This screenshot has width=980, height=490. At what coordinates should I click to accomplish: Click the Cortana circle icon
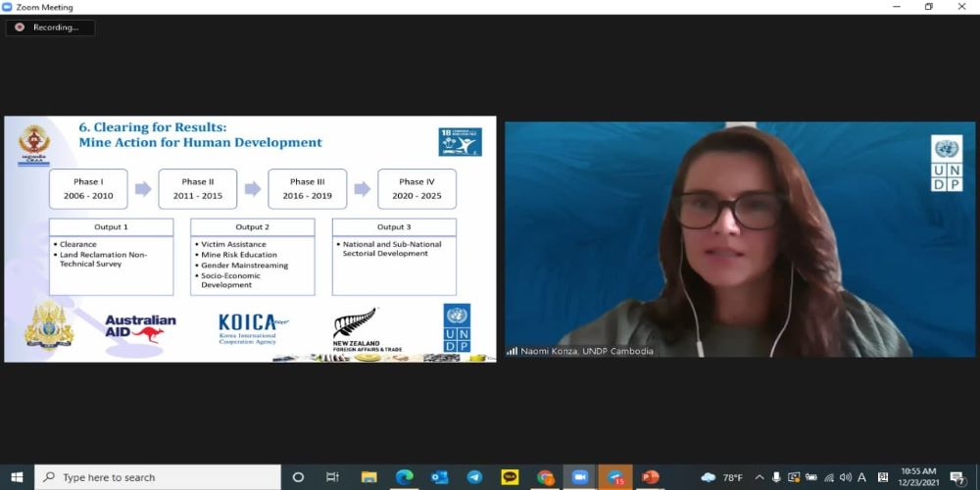[x=298, y=477]
